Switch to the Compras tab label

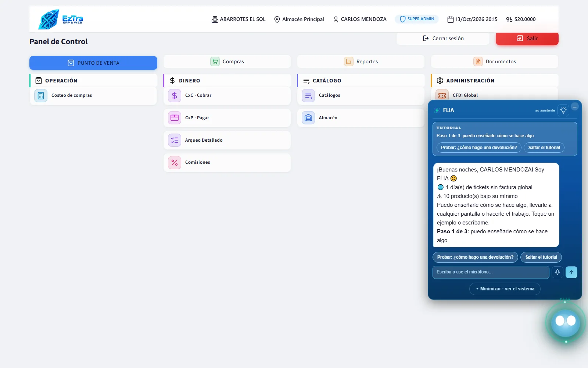point(233,61)
